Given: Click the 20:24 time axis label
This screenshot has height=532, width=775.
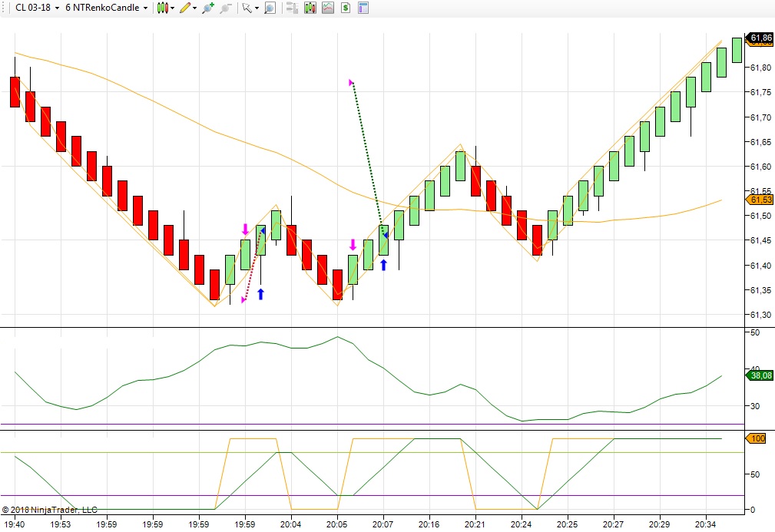Looking at the screenshot, I should pos(521,524).
